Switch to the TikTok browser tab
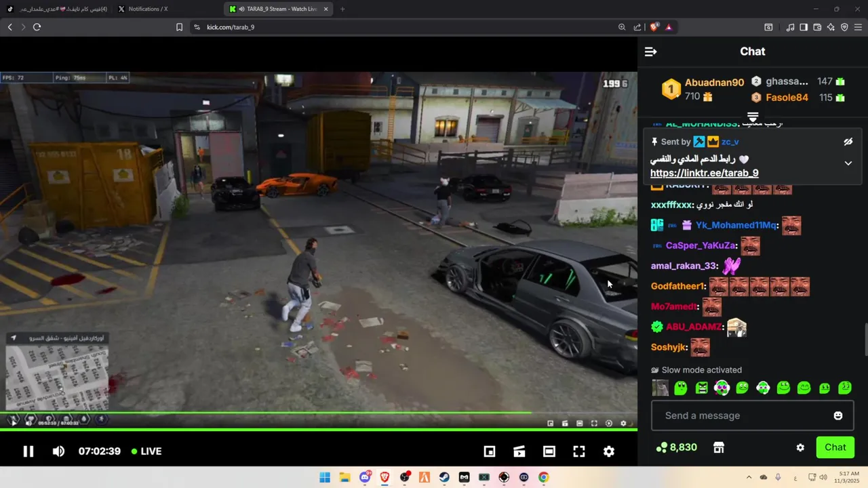Image resolution: width=868 pixels, height=488 pixels. 58,9
